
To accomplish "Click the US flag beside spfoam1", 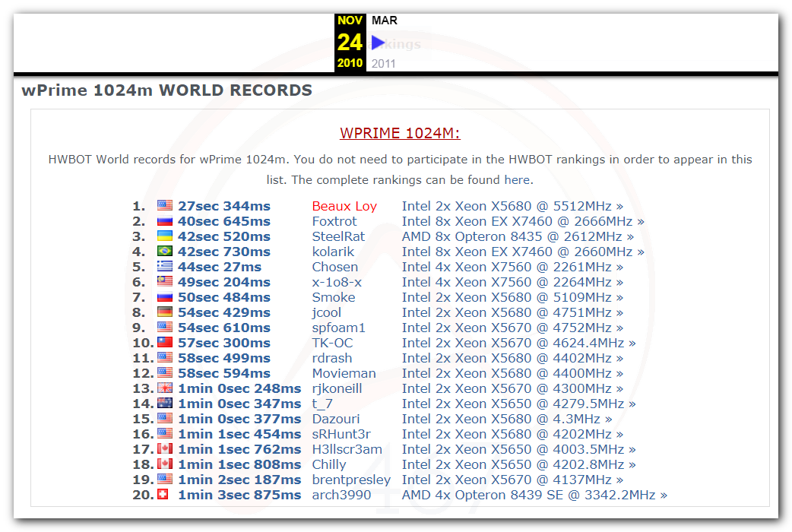I will [165, 327].
